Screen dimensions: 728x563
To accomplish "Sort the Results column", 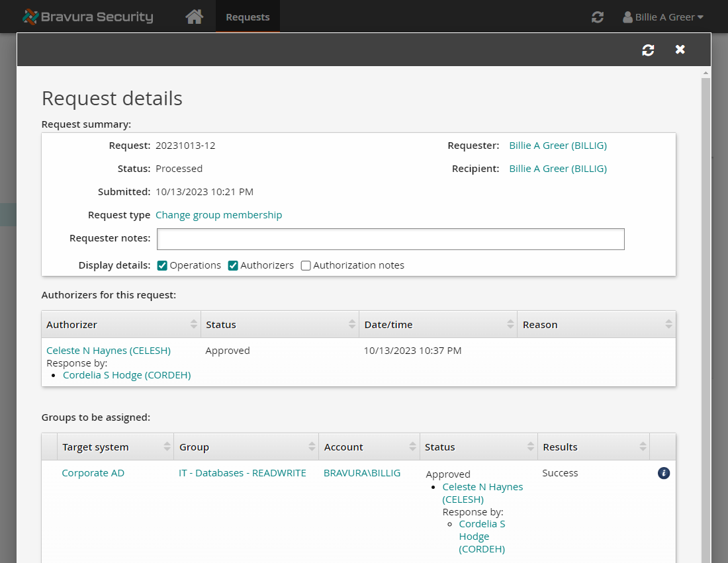I will (x=643, y=447).
